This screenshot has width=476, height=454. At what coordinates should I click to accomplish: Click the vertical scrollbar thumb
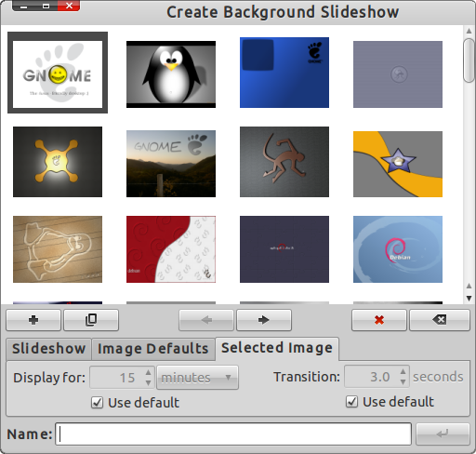point(469,60)
